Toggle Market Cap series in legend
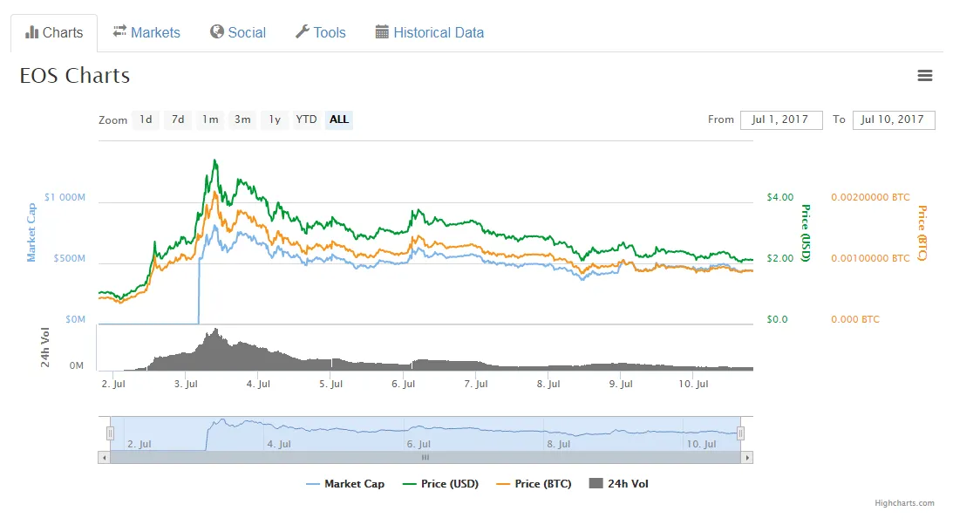This screenshot has height=525, width=980. tap(345, 484)
